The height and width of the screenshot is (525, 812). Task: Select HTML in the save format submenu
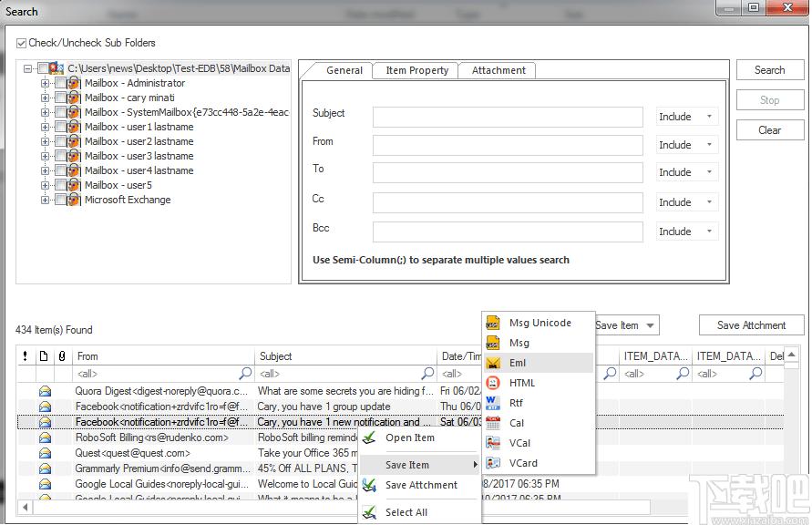pos(539,383)
